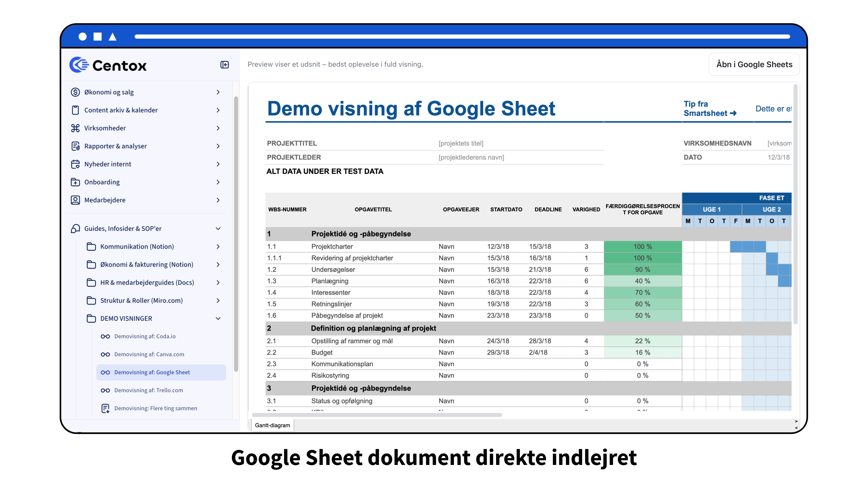
Task: Click the Content arkiv clipboard icon
Action: [x=75, y=110]
